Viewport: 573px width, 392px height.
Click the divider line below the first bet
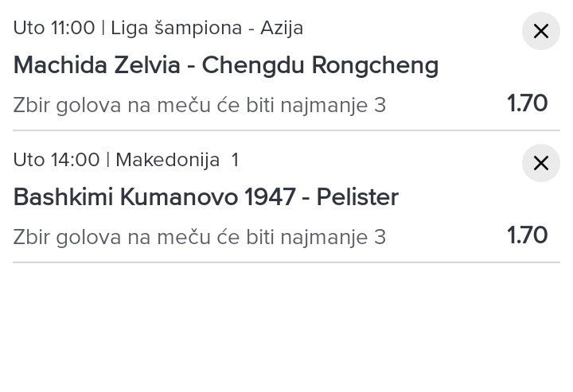(x=286, y=130)
